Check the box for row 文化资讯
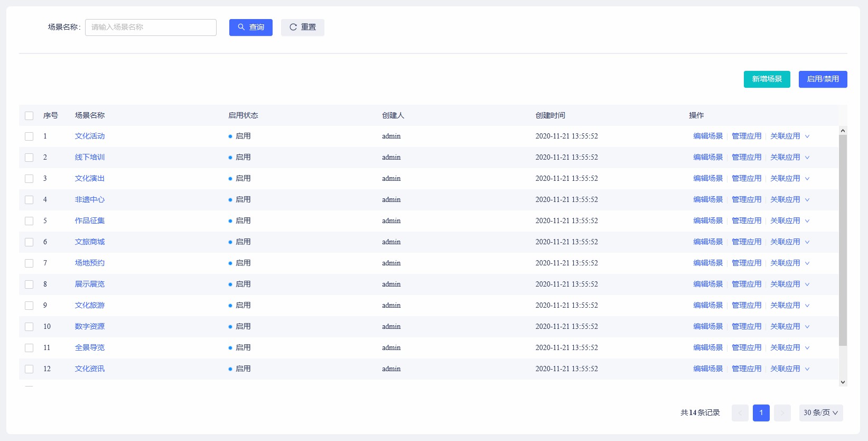 click(x=29, y=369)
